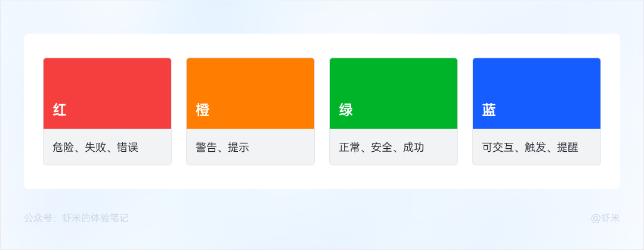644x250 pixels.
Task: Click the word 提醒 in blue card caption
Action: pyautogui.click(x=568, y=148)
